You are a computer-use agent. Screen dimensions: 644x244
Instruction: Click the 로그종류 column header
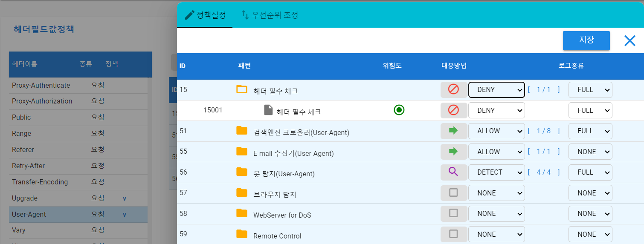(571, 66)
